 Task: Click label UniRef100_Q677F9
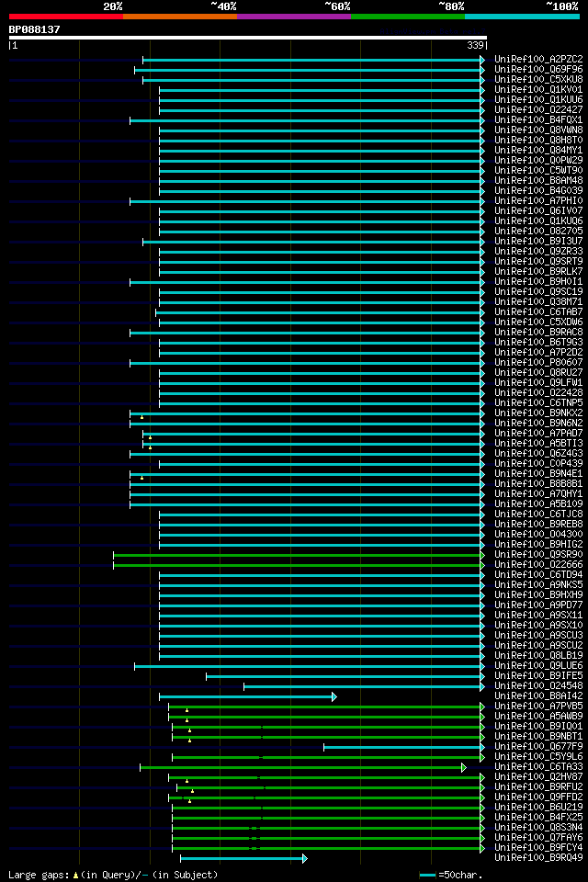pos(538,748)
